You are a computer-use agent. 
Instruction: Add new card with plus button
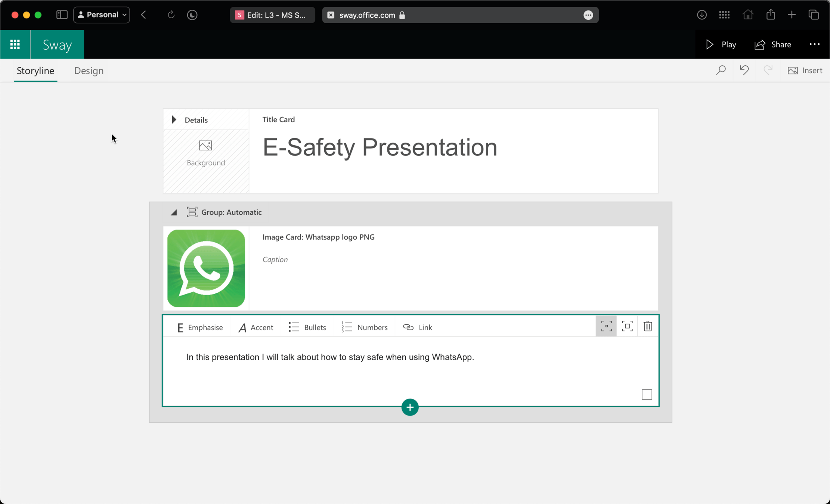410,407
